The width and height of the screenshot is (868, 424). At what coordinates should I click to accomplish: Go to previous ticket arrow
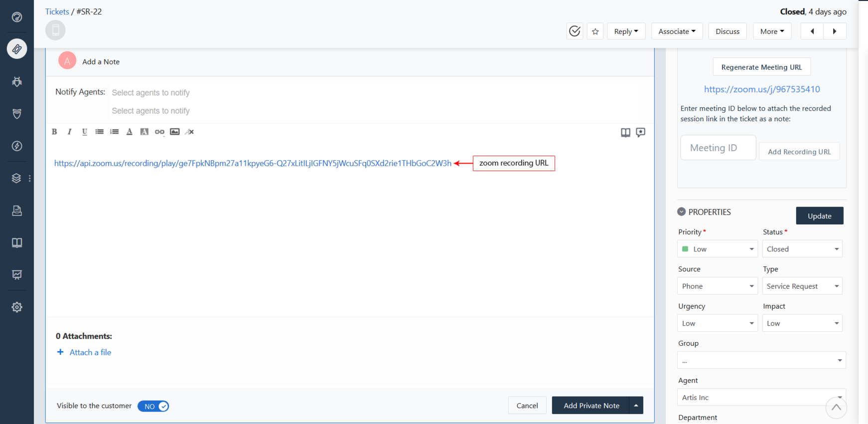click(x=812, y=31)
